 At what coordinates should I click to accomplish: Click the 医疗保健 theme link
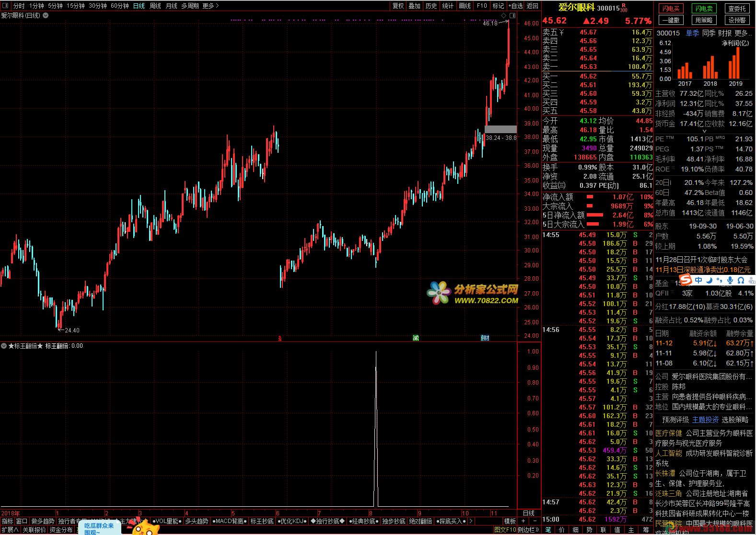pyautogui.click(x=669, y=433)
